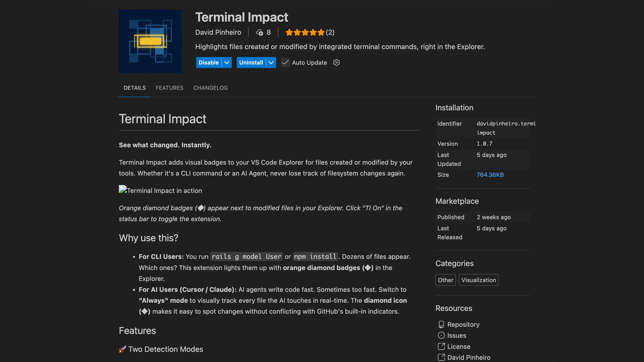The width and height of the screenshot is (644, 362).
Task: Expand the Uninstall dropdown arrow
Action: click(271, 62)
